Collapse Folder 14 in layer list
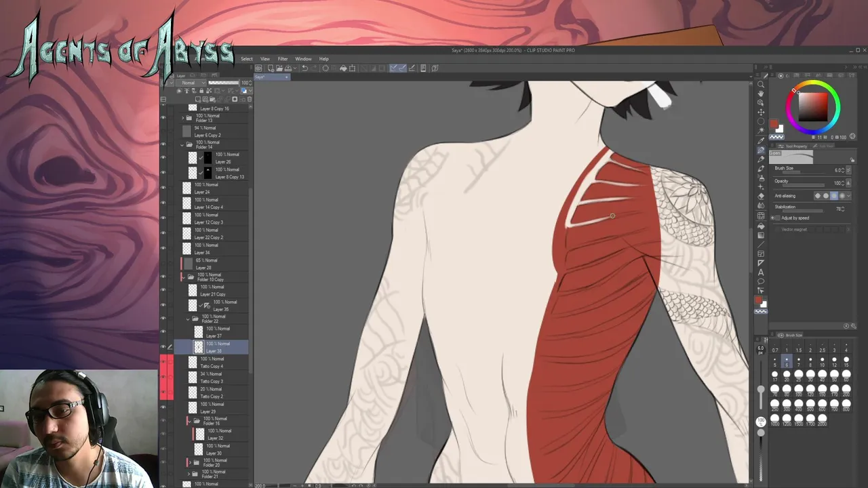Image resolution: width=868 pixels, height=488 pixels. 182,144
